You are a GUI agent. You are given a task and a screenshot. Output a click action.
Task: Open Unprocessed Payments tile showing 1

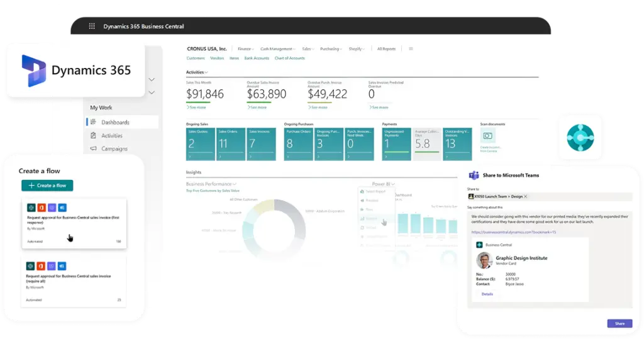[x=396, y=144]
